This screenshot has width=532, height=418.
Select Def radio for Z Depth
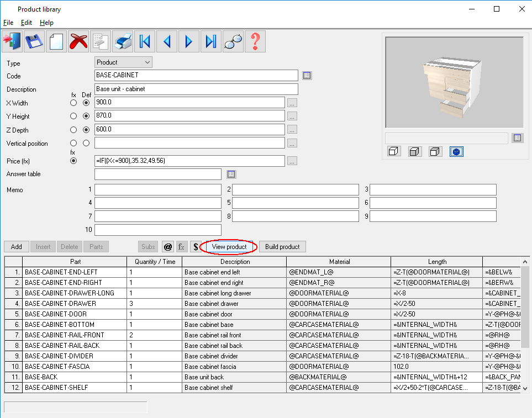click(86, 130)
